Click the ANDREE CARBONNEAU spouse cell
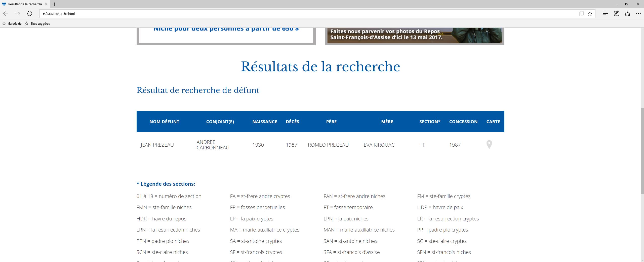The width and height of the screenshot is (644, 262). 213,145
